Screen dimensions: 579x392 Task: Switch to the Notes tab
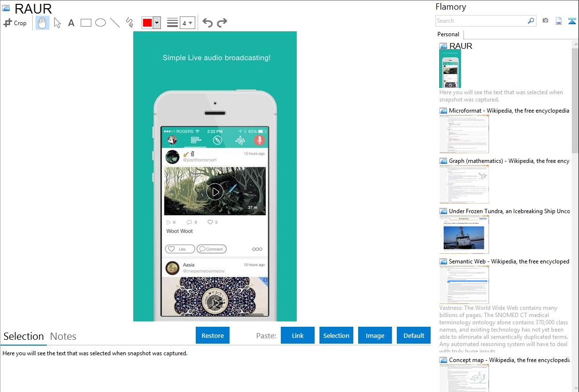(63, 336)
